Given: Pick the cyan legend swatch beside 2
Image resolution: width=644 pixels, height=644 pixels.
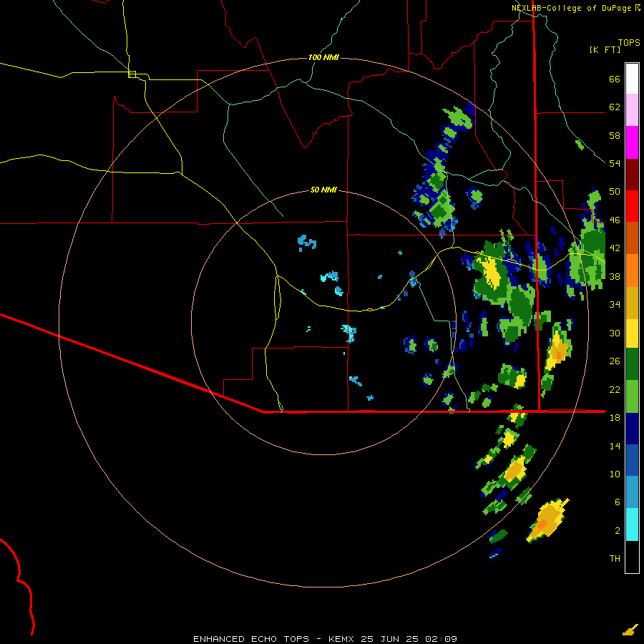Looking at the screenshot, I should click(x=632, y=525).
